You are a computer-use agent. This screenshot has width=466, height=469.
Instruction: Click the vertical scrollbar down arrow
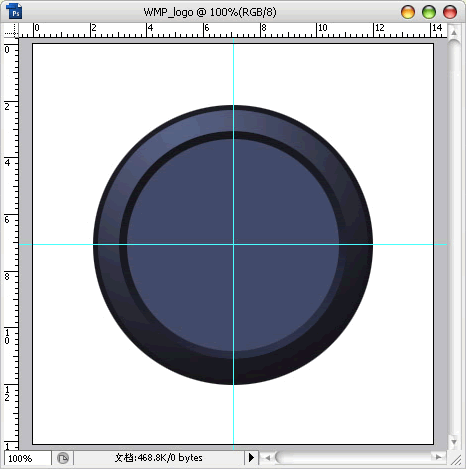click(454, 442)
